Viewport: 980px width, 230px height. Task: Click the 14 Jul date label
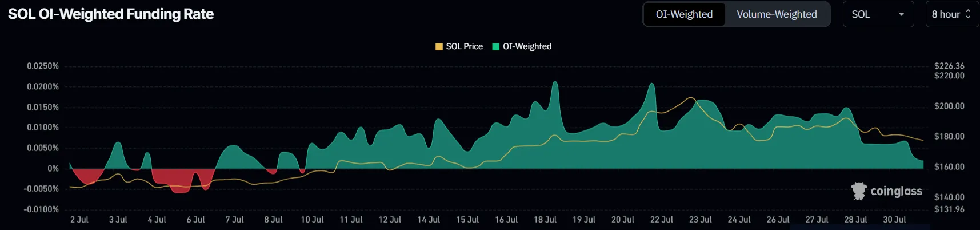point(429,220)
